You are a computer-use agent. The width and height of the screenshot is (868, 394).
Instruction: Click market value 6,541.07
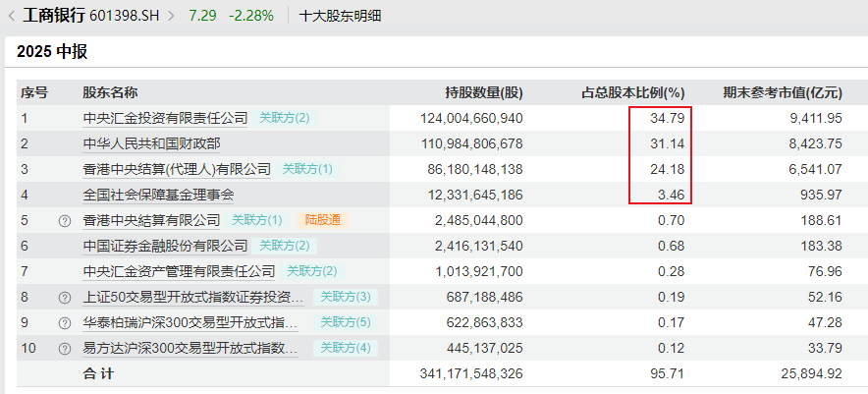[x=817, y=169]
